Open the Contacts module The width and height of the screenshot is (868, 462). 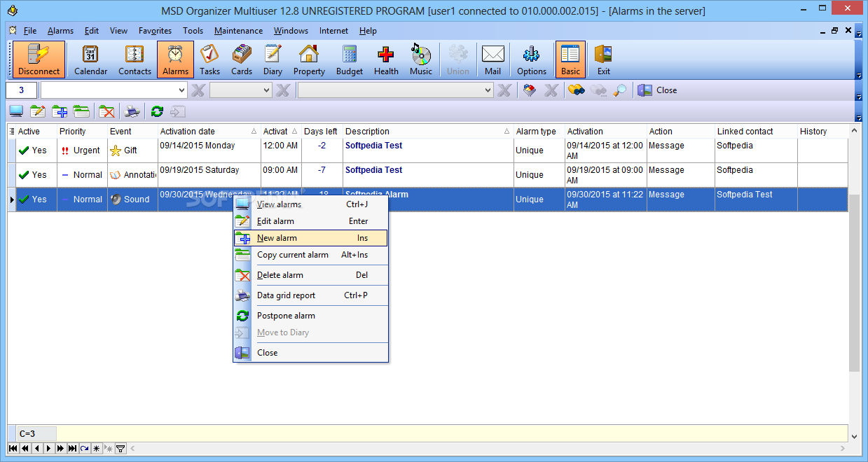point(135,59)
